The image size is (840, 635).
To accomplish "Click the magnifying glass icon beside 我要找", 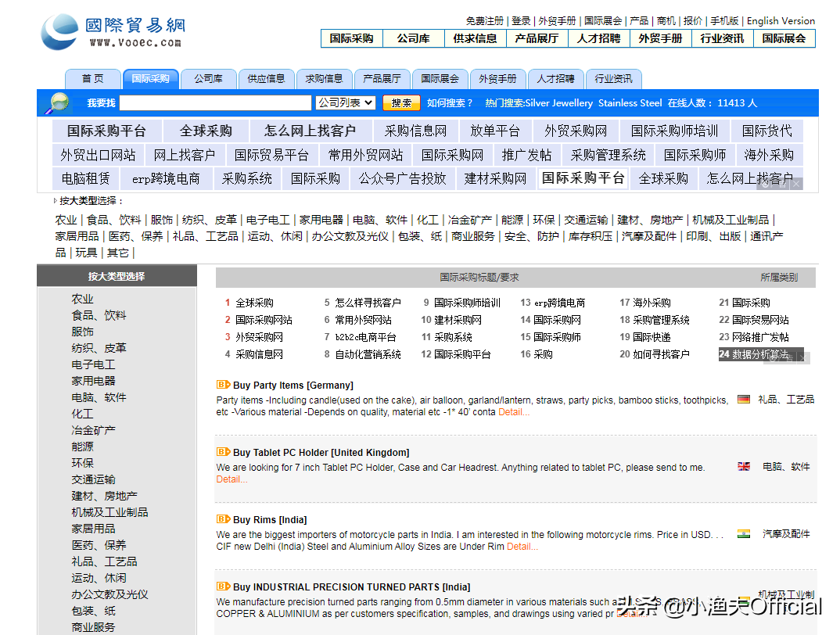I will (56, 102).
